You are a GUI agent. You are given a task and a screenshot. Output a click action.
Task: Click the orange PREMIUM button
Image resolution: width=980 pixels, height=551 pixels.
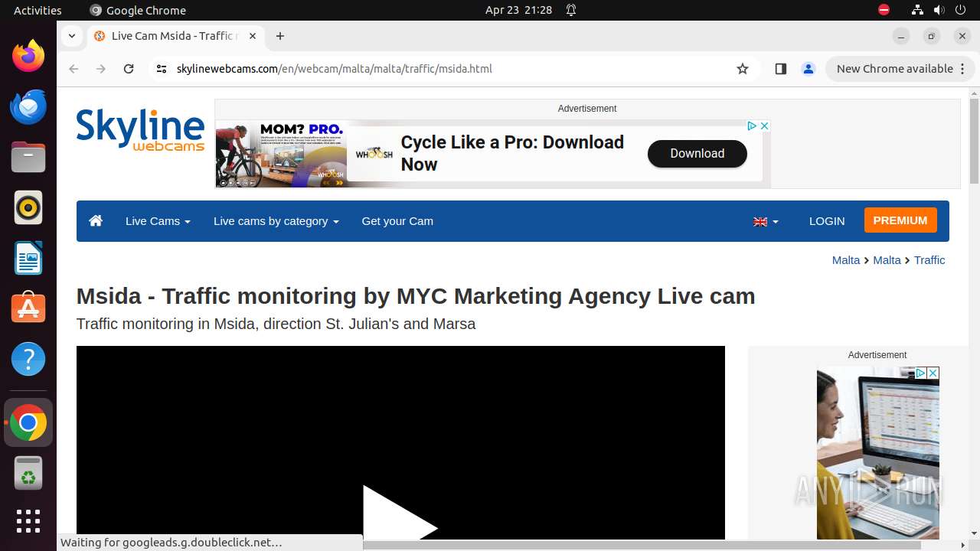tap(900, 220)
